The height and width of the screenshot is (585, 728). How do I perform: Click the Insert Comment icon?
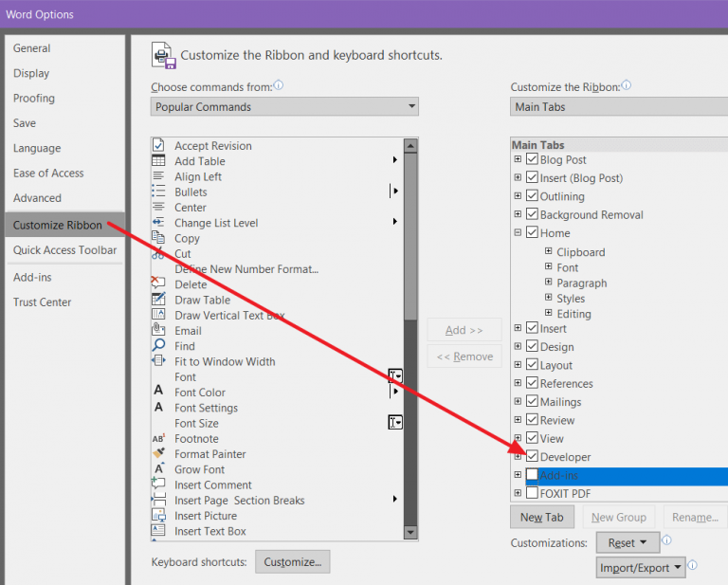click(158, 483)
